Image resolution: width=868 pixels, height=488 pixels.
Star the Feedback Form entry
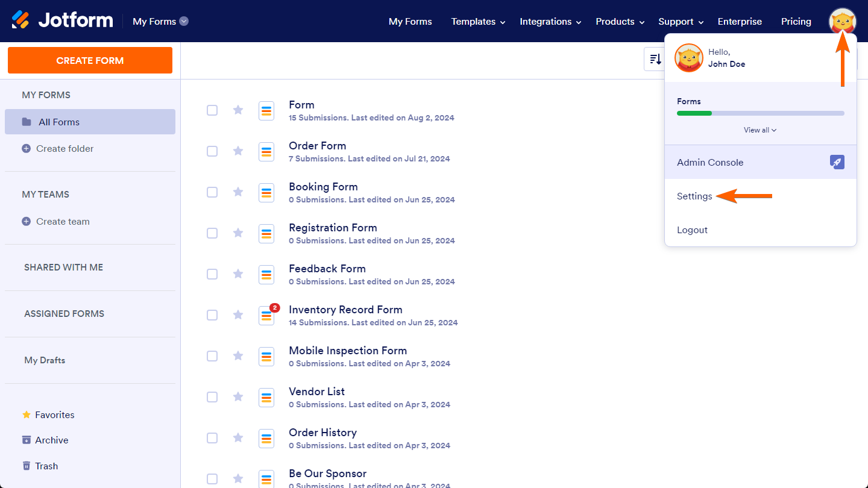coord(238,274)
